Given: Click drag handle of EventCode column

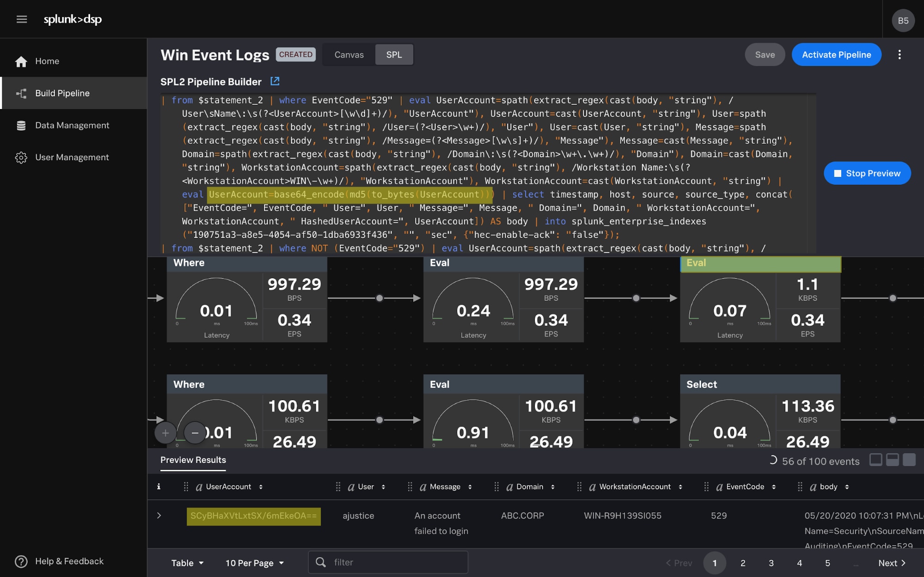Looking at the screenshot, I should coord(706,486).
